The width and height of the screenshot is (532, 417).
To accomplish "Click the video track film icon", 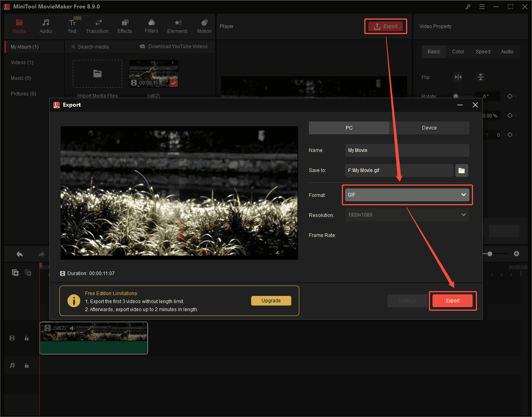I will pyautogui.click(x=12, y=338).
